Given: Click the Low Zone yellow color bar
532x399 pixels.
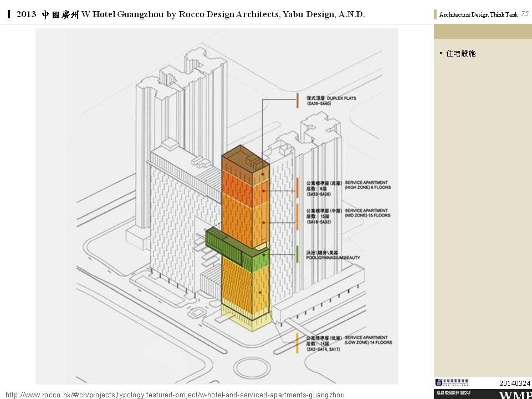Looking at the screenshot, I should (298, 343).
